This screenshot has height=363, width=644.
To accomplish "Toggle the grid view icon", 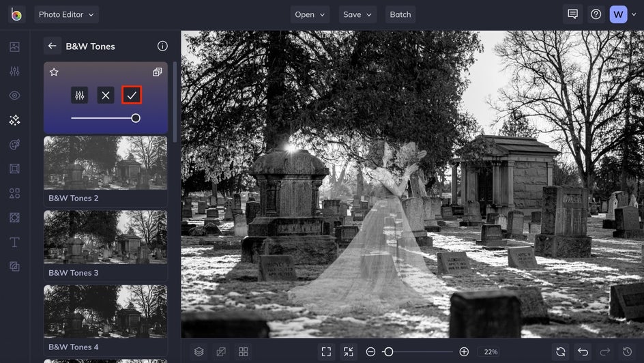I will (243, 351).
